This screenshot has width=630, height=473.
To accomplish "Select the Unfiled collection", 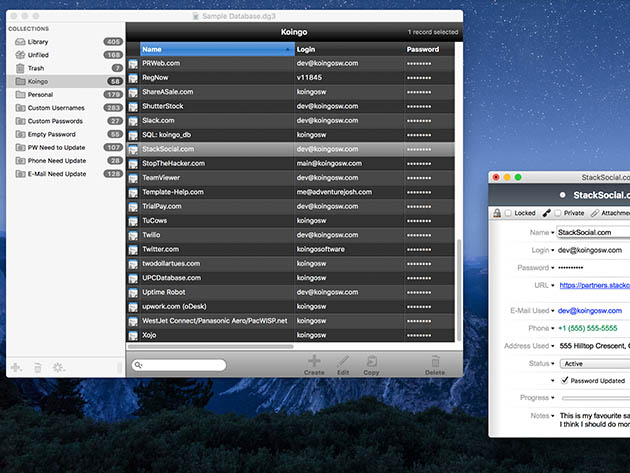I will (64, 55).
